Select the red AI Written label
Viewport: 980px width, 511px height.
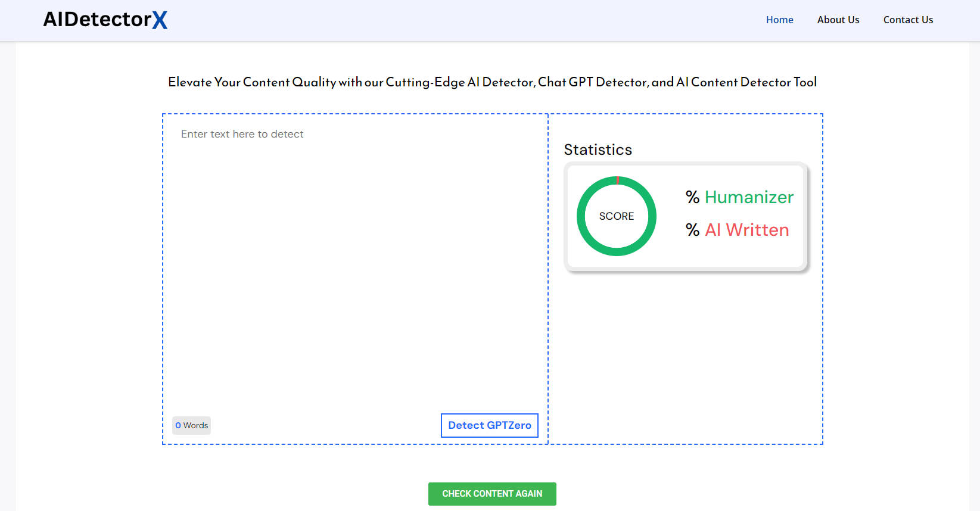[746, 230]
